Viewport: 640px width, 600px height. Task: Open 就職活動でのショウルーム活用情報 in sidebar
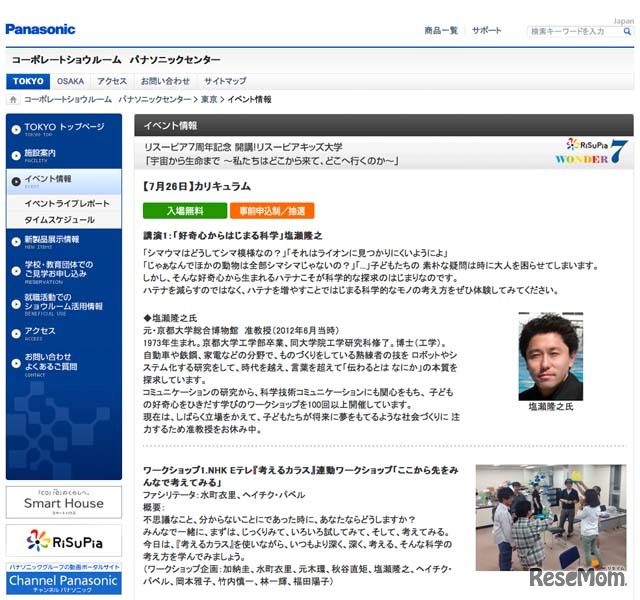tap(64, 304)
